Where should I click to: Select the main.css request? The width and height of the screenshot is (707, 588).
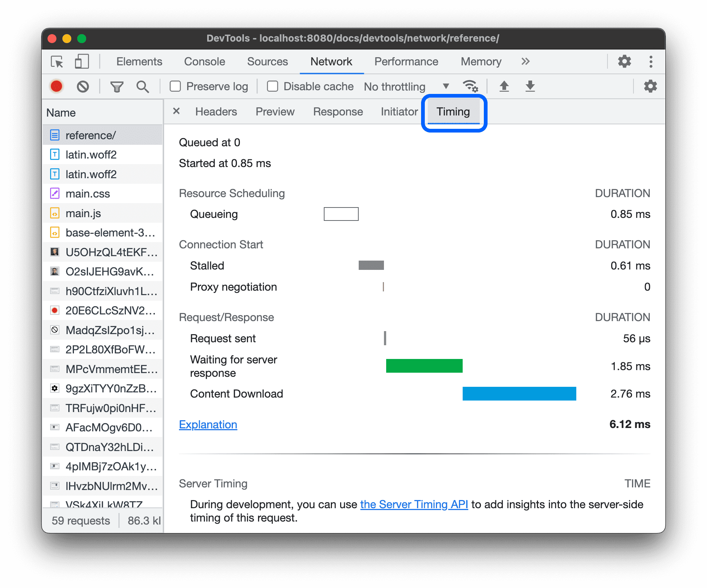[88, 193]
